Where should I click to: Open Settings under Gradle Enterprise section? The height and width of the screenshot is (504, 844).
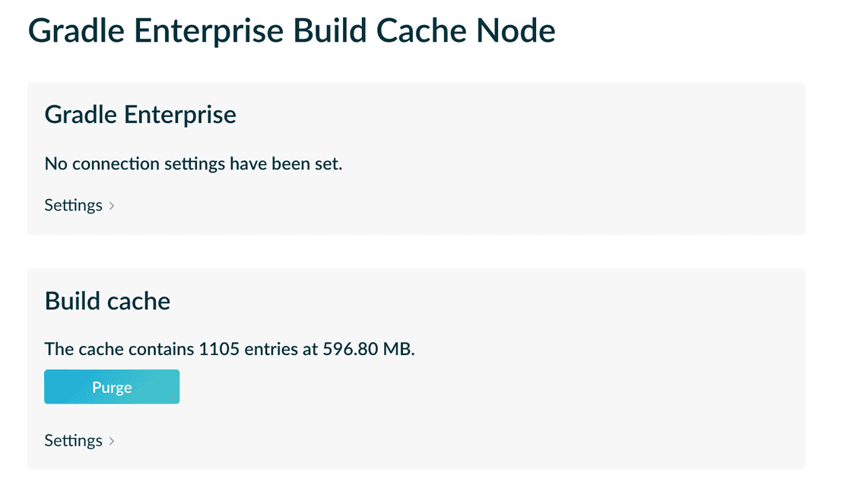[73, 205]
